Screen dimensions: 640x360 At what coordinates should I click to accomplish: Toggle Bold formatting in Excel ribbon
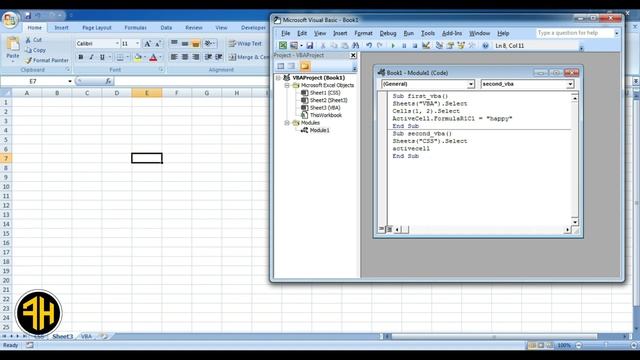point(80,57)
